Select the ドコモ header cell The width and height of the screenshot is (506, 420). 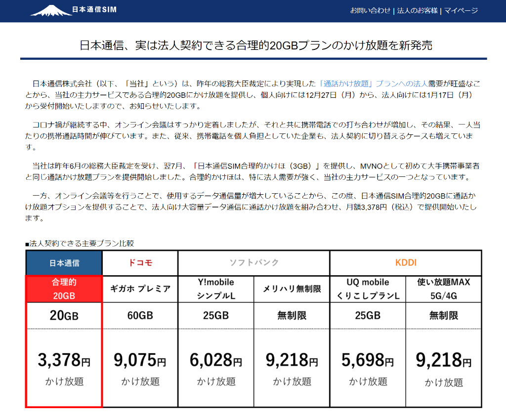coord(140,263)
